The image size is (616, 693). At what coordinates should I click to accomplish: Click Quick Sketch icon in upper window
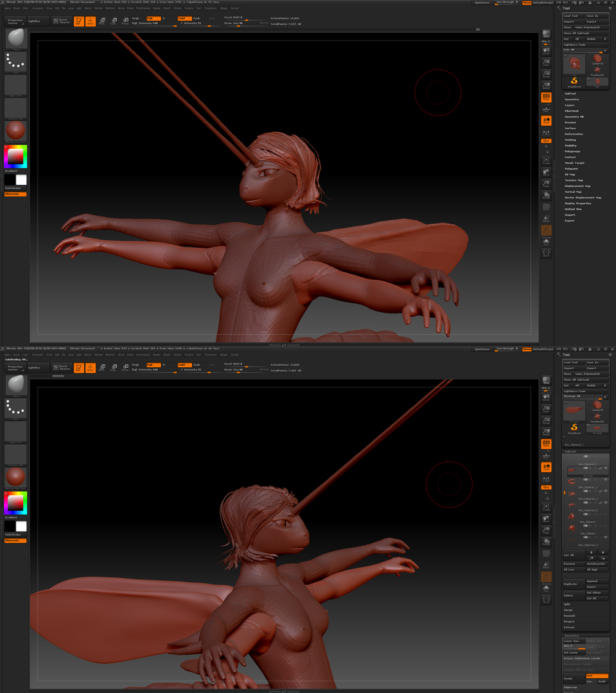click(61, 21)
